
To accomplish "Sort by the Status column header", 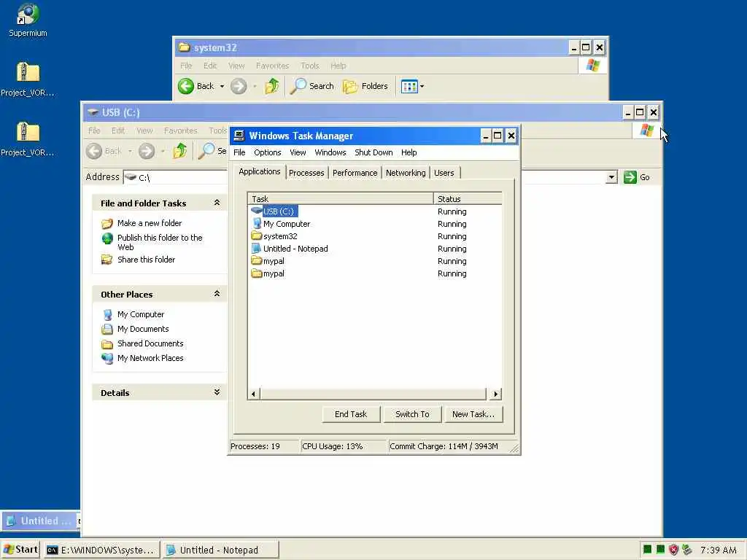I will [x=468, y=198].
